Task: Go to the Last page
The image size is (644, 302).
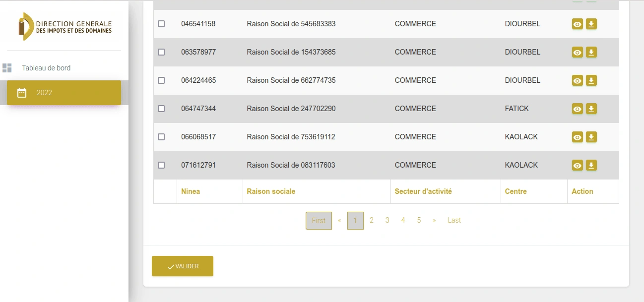Action: click(x=454, y=221)
